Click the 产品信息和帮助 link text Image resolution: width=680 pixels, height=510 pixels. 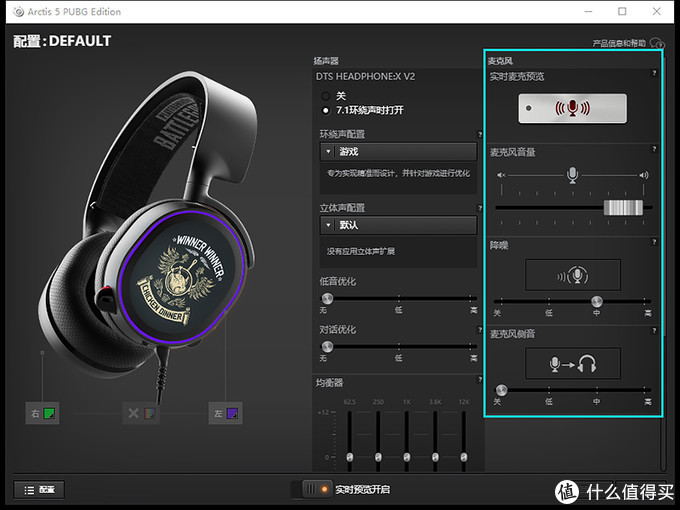coord(619,43)
